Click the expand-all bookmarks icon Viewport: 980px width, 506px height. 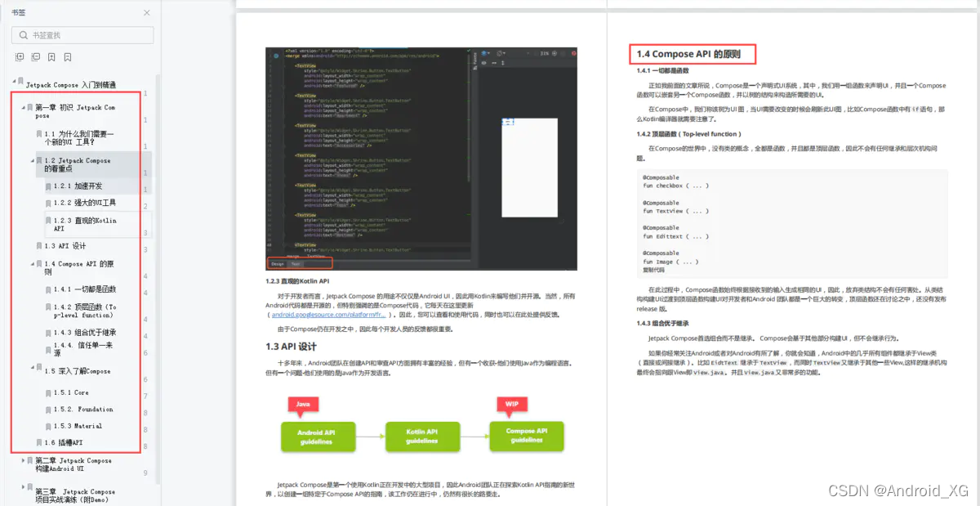point(20,56)
